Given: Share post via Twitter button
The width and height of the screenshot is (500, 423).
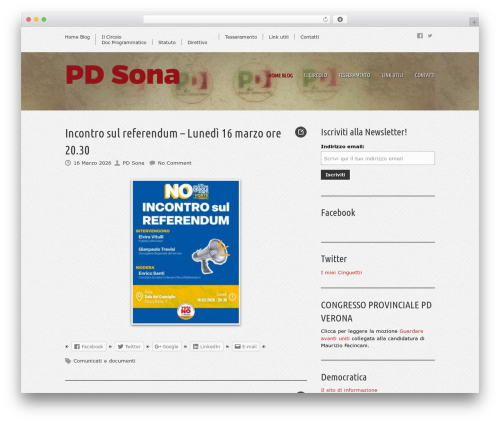Looking at the screenshot, I should tap(129, 347).
